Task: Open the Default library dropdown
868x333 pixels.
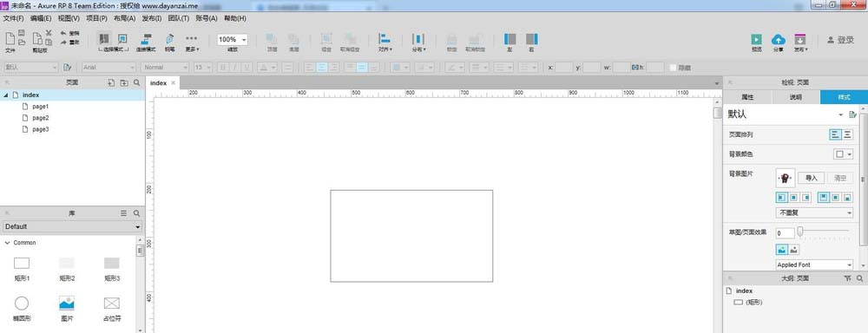Action: click(72, 227)
